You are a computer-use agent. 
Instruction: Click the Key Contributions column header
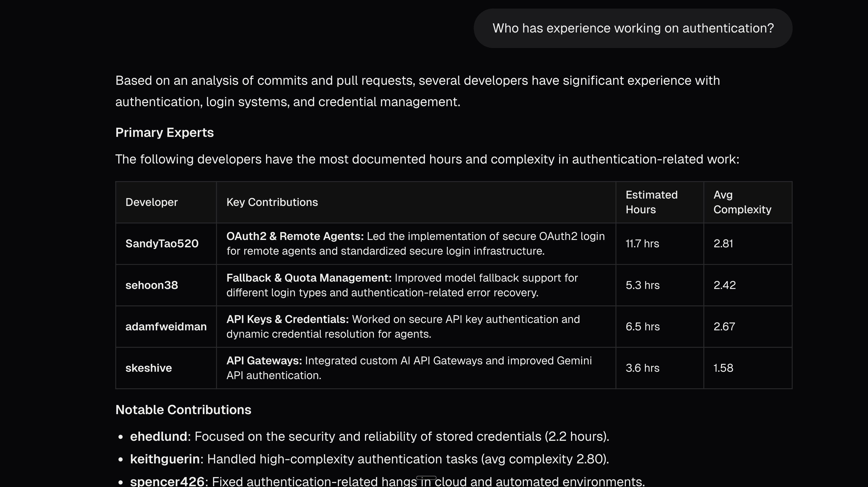click(x=272, y=202)
